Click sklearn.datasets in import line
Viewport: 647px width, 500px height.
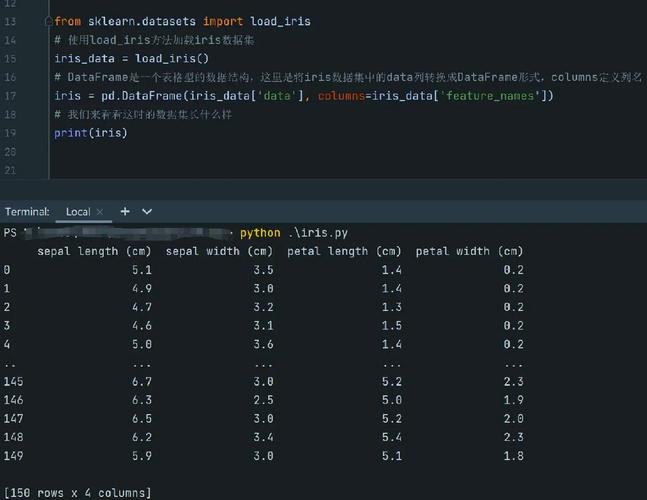tap(142, 21)
